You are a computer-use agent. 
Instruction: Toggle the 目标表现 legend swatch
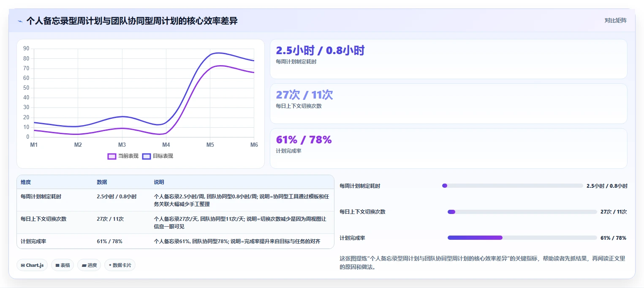pos(147,156)
